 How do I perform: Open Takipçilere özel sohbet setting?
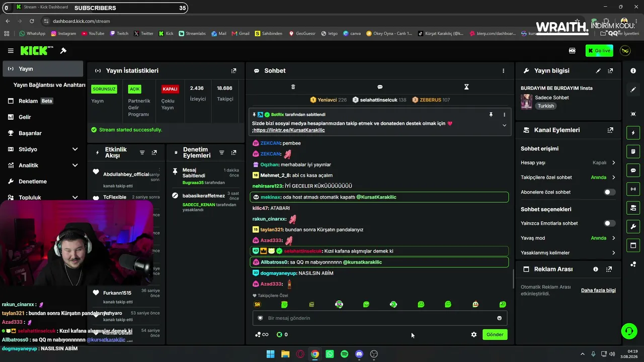click(568, 177)
